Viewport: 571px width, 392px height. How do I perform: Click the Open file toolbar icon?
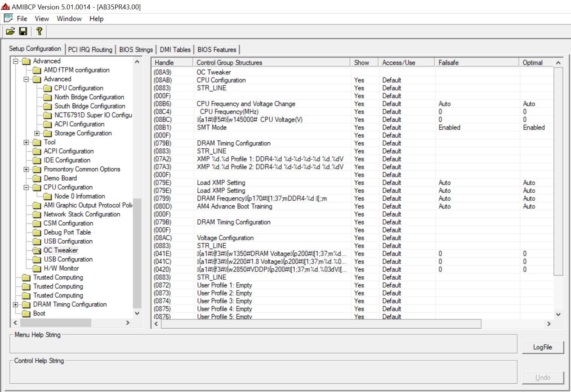pos(11,31)
